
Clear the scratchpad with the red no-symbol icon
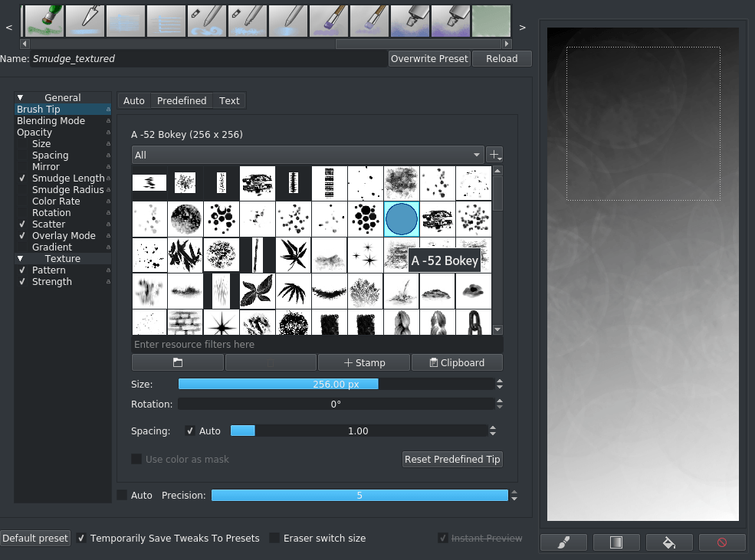[x=722, y=542]
